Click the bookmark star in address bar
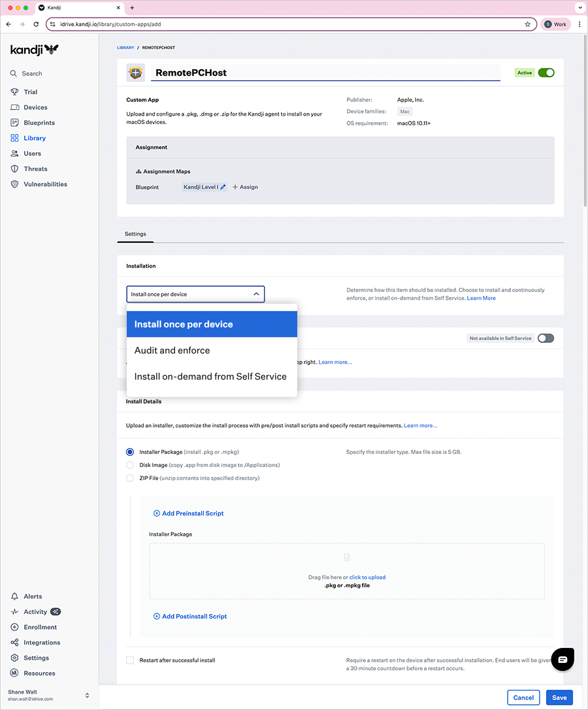This screenshot has height=710, width=588. (x=527, y=24)
